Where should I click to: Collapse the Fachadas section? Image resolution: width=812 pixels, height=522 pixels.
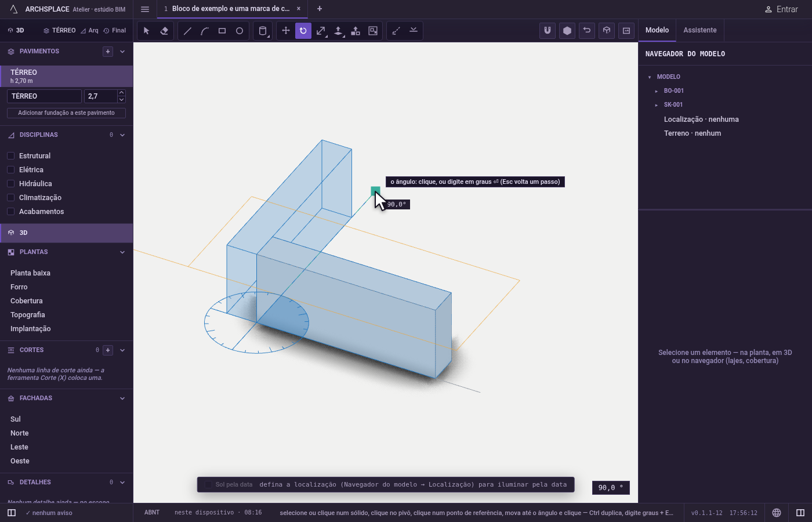tap(122, 398)
